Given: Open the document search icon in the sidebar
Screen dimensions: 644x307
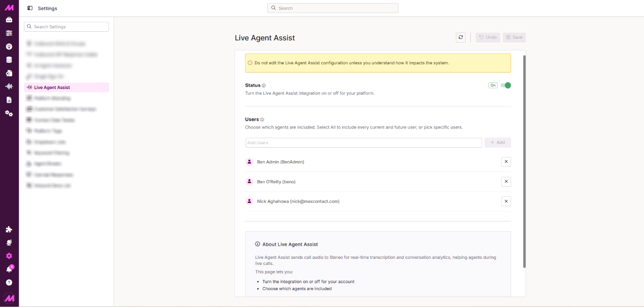Looking at the screenshot, I should (x=9, y=73).
